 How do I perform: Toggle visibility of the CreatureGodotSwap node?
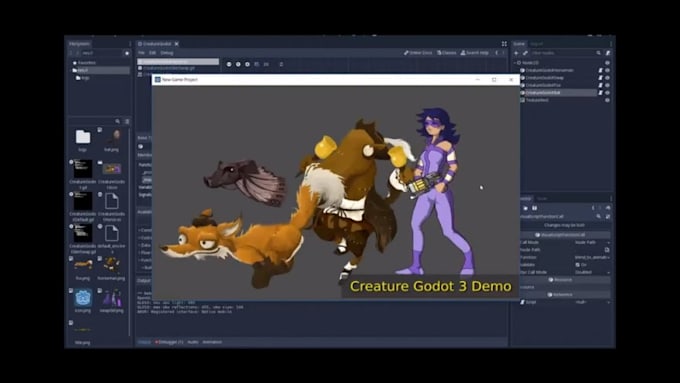click(607, 78)
